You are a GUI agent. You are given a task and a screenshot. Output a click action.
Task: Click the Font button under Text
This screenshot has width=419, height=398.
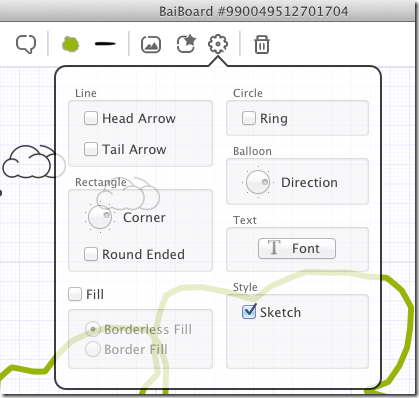(x=297, y=248)
